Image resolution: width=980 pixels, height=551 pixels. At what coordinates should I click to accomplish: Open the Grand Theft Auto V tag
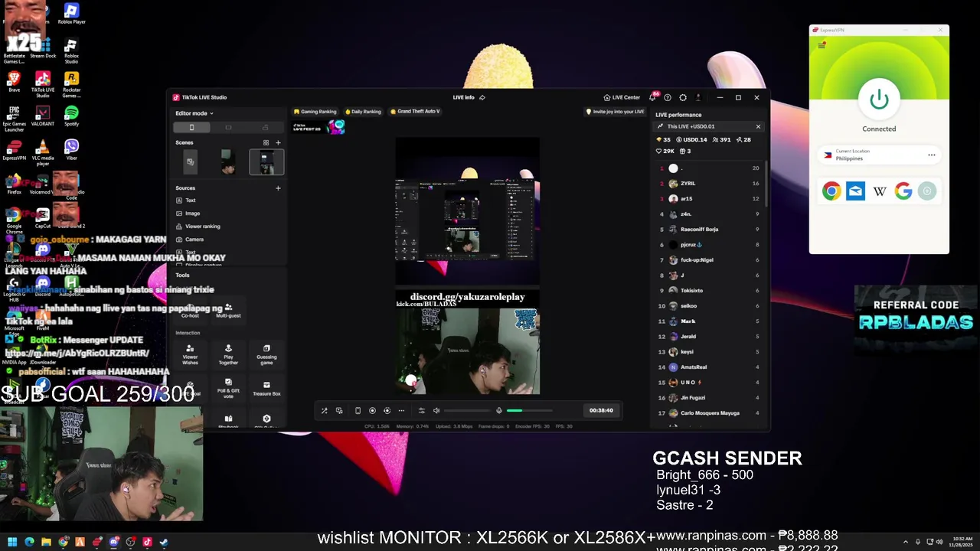415,112
